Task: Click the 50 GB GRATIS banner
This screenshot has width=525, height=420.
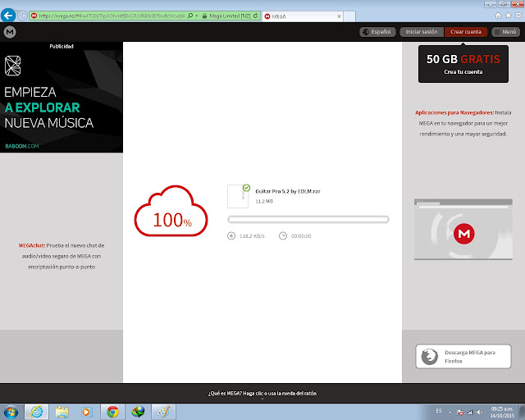Action: pos(463,64)
